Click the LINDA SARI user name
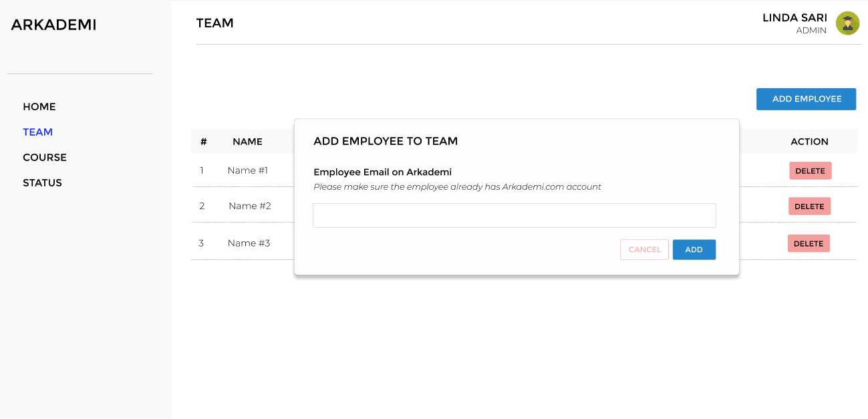 point(794,18)
